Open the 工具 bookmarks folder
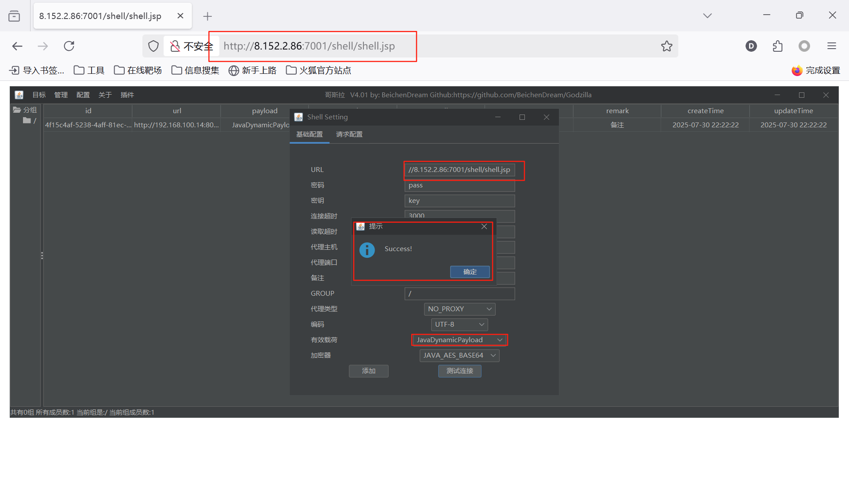Image resolution: width=849 pixels, height=504 pixels. (x=89, y=70)
